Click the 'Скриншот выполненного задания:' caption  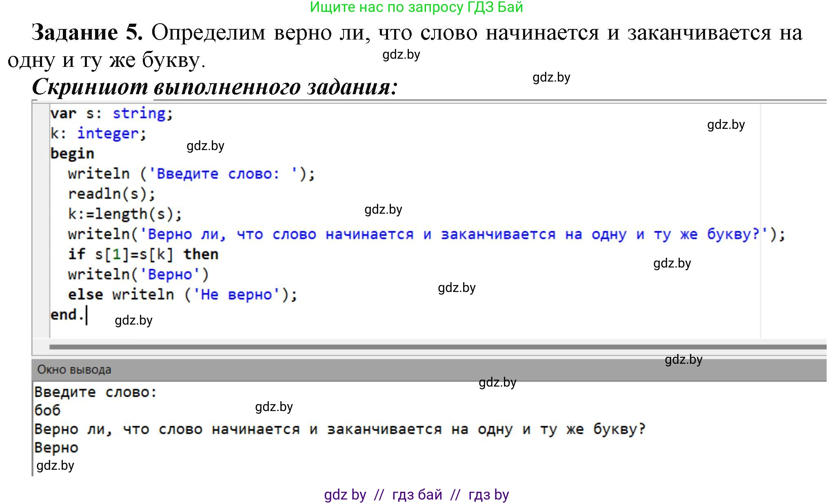(x=215, y=87)
